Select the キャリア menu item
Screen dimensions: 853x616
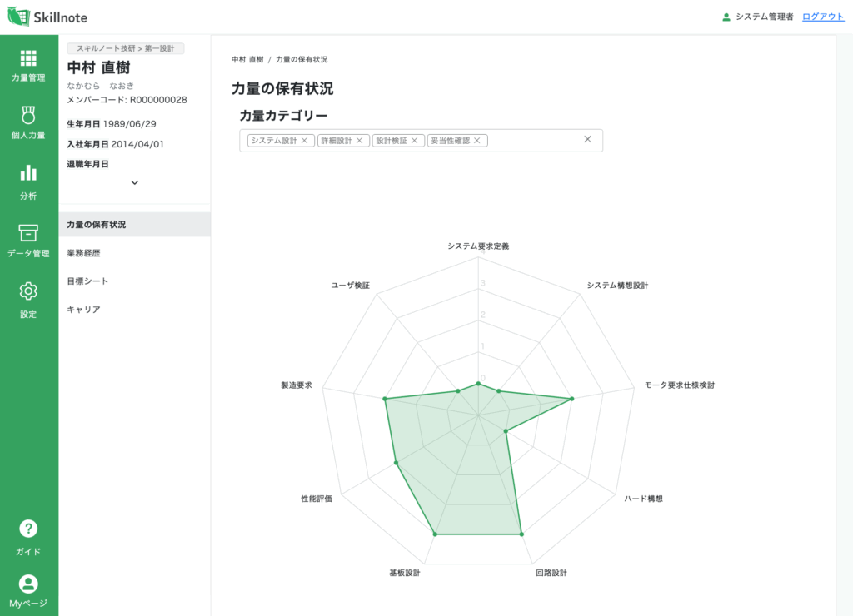[x=83, y=310]
